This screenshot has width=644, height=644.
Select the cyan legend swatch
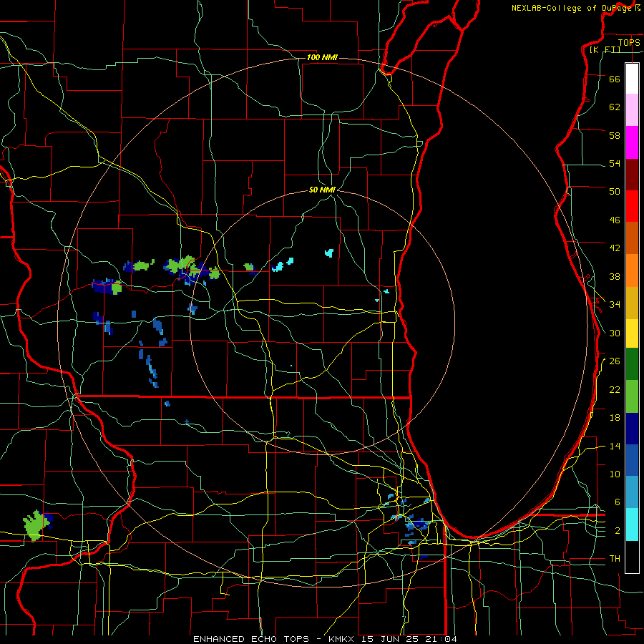pos(632,525)
